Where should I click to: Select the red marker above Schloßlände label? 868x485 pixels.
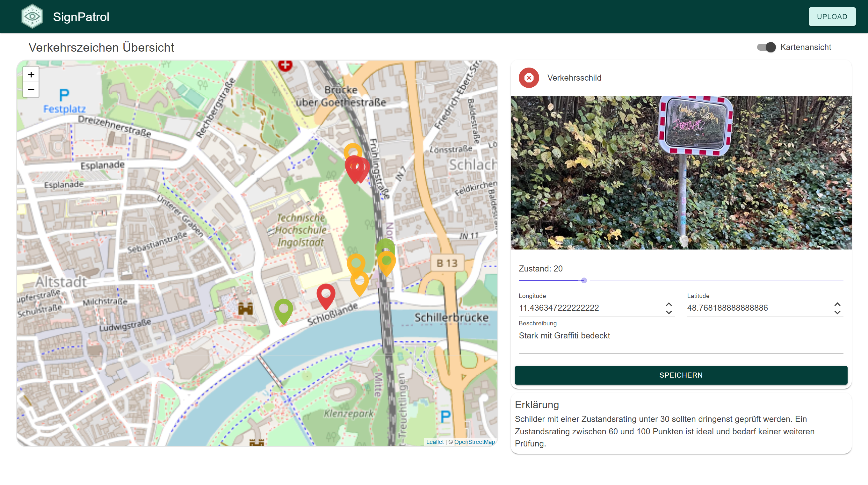coord(326,294)
